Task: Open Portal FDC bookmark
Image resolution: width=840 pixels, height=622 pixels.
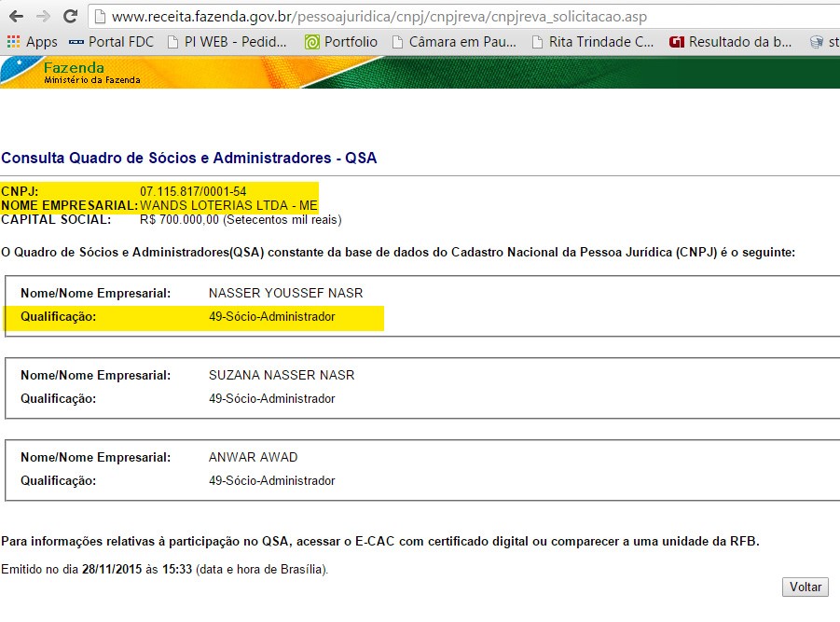Action: click(x=110, y=42)
